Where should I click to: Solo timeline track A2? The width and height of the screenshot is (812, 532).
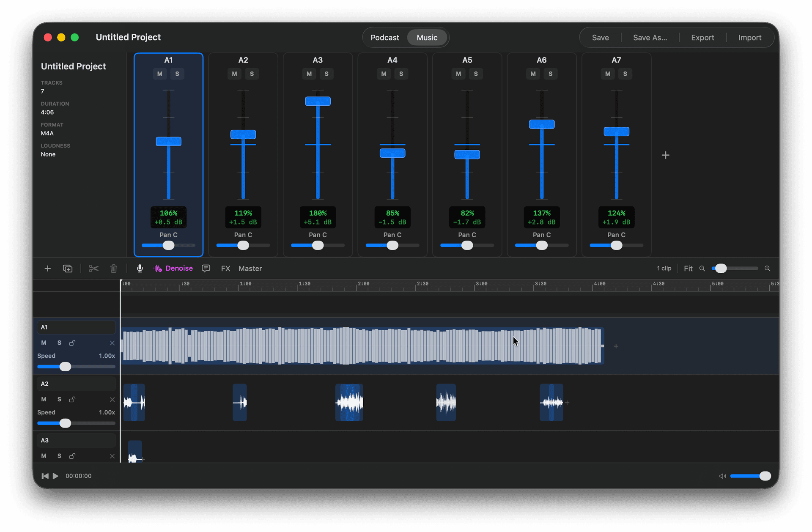59,399
